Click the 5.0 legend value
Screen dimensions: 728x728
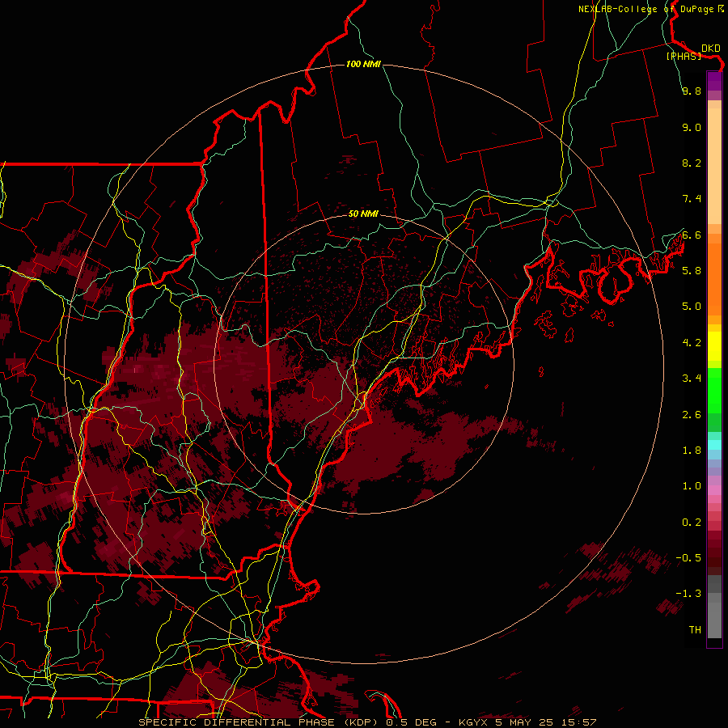(x=692, y=307)
